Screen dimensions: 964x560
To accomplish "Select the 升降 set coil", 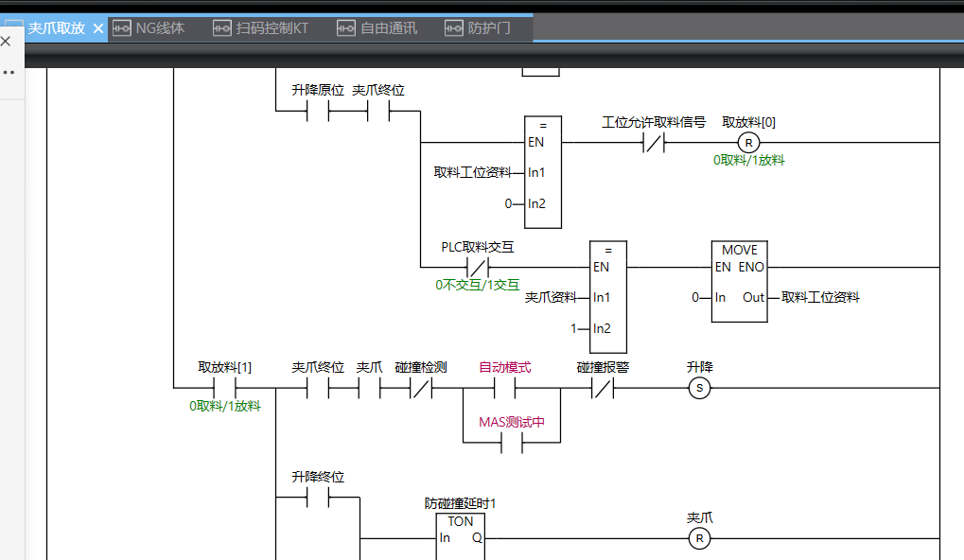I will click(x=699, y=388).
